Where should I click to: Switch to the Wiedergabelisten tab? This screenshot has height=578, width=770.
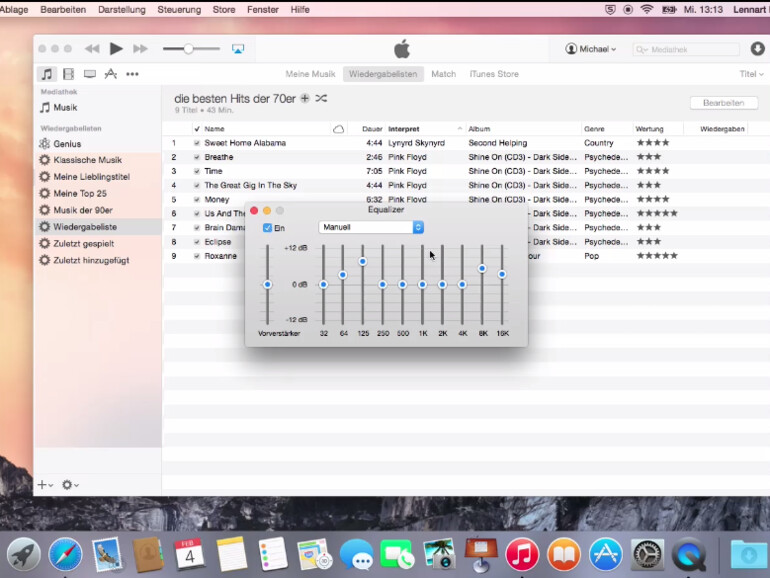[x=383, y=74]
